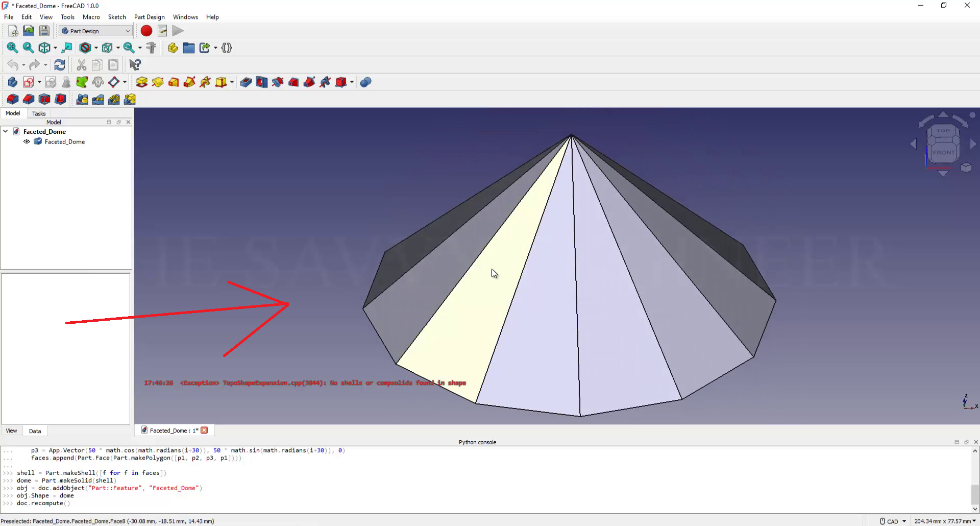
Task: Click the Create Body icon
Action: [x=13, y=82]
